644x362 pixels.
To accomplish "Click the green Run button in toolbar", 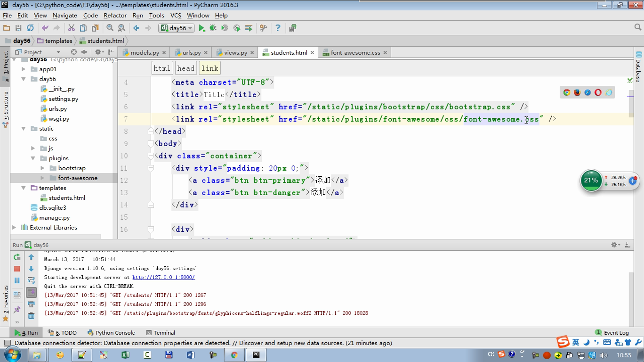I will (201, 28).
